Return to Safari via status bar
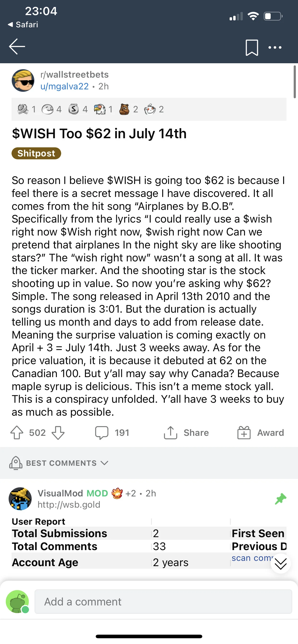Screen dimensions: 298x644 coord(23,24)
